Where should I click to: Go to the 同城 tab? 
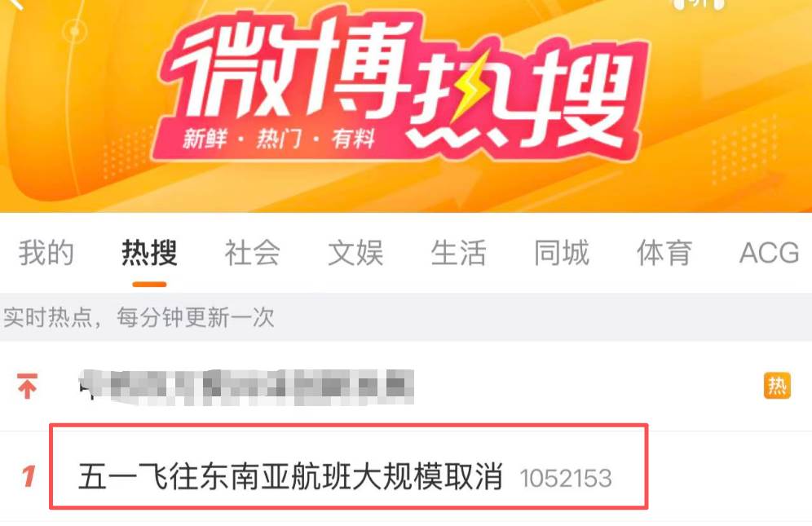pos(562,253)
